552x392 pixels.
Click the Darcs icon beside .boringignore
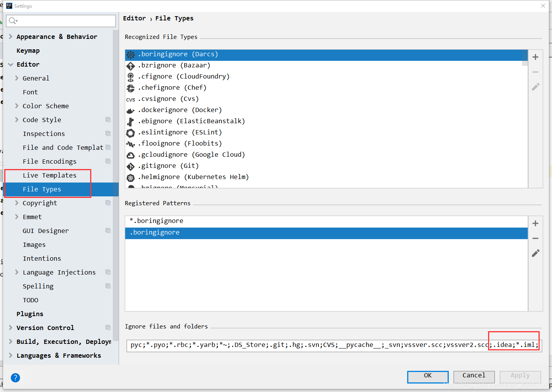point(131,55)
